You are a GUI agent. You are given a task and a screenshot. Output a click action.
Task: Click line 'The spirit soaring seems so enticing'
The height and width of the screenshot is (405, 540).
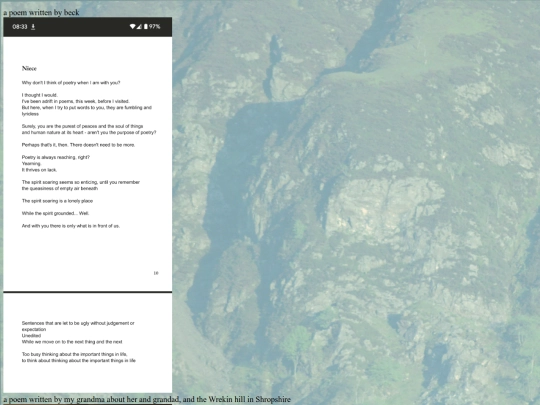[x=81, y=182]
